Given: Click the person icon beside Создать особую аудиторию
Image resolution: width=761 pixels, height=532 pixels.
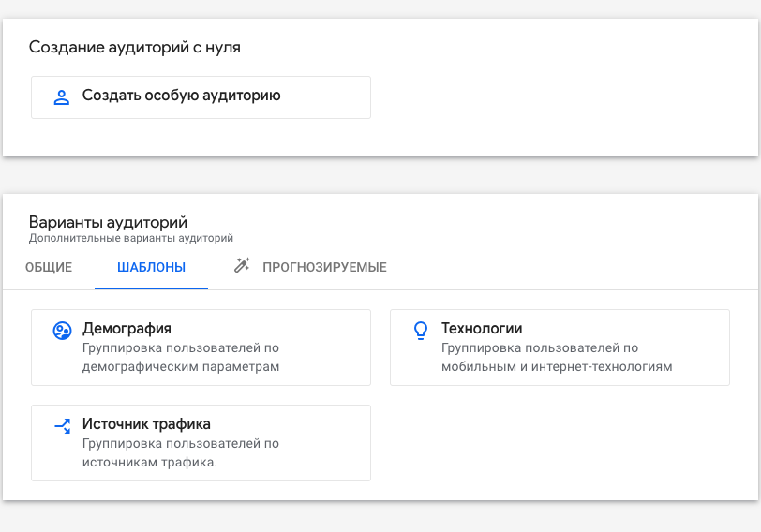Looking at the screenshot, I should [x=62, y=97].
